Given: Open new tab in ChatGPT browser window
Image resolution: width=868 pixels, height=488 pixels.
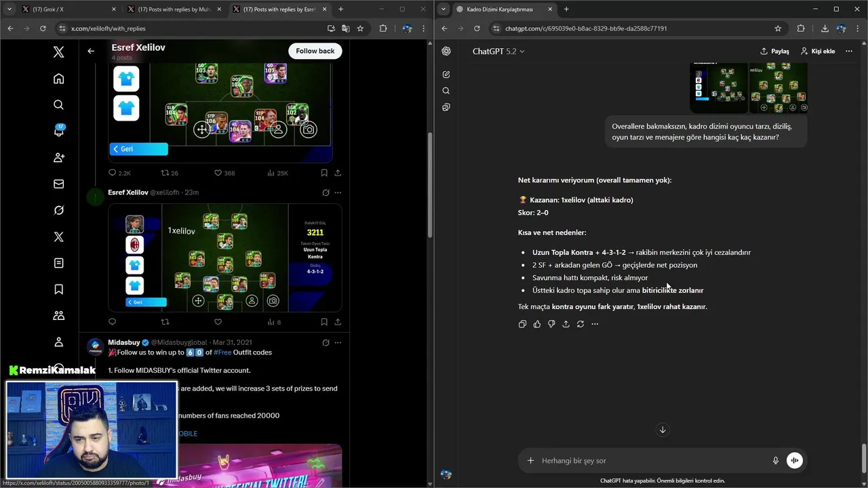Looking at the screenshot, I should point(566,9).
